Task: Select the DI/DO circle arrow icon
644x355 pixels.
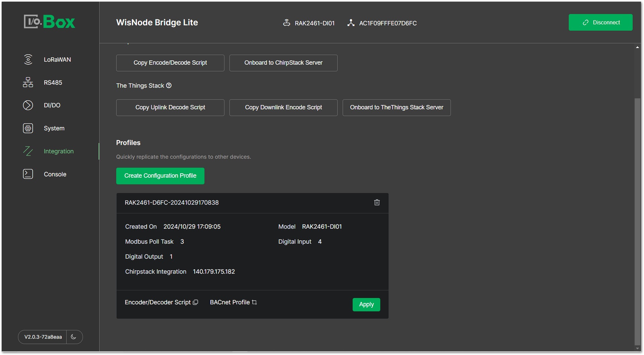Action: tap(28, 105)
